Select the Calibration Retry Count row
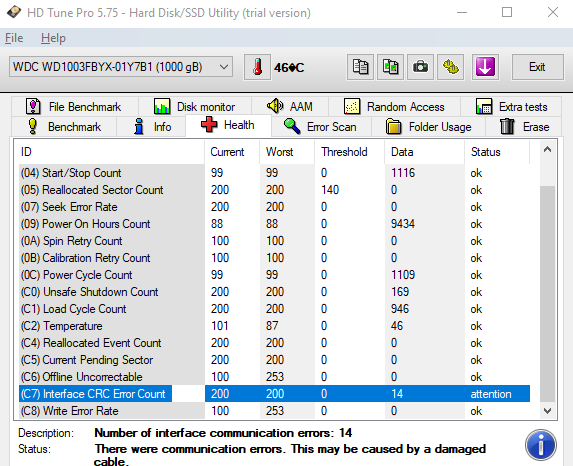Image resolution: width=573 pixels, height=466 pixels. pyautogui.click(x=274, y=258)
